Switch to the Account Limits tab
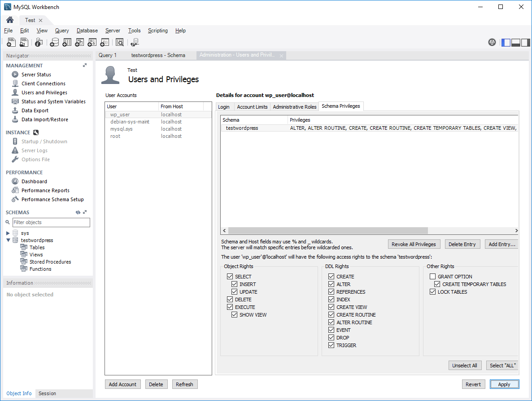Viewport: 532px width, 401px height. [252, 107]
